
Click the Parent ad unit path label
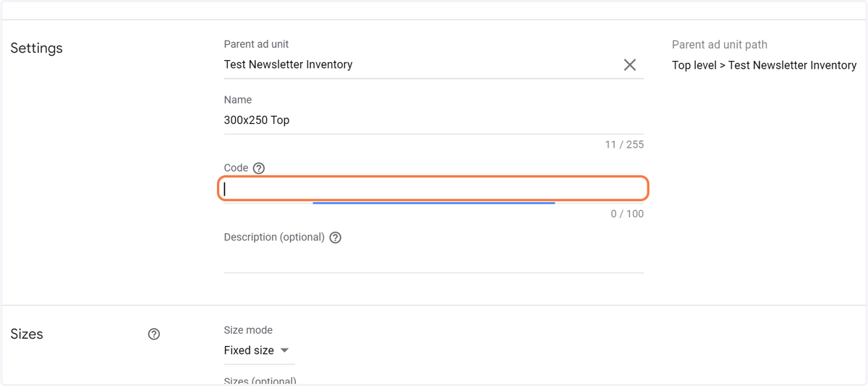(720, 45)
